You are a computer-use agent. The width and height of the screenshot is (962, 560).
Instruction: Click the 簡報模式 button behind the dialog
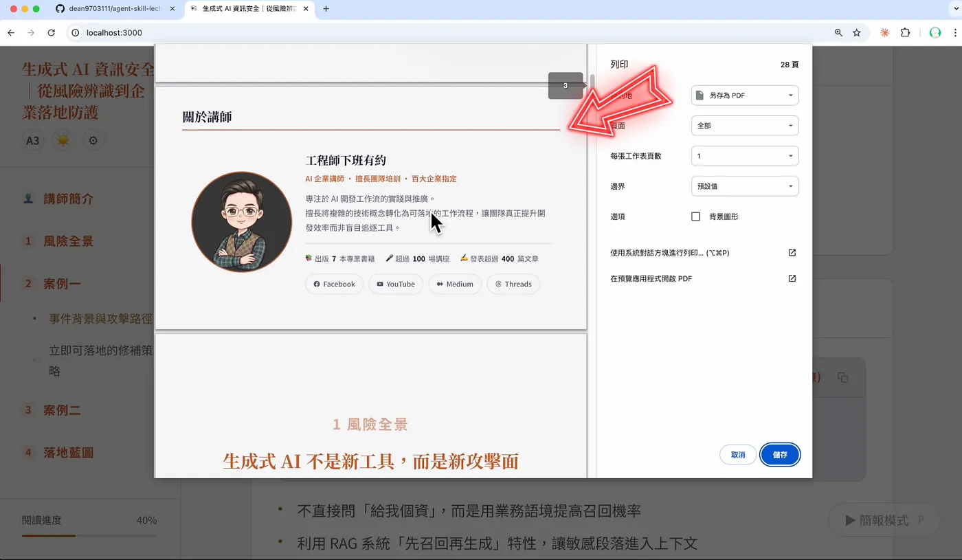coord(884,520)
